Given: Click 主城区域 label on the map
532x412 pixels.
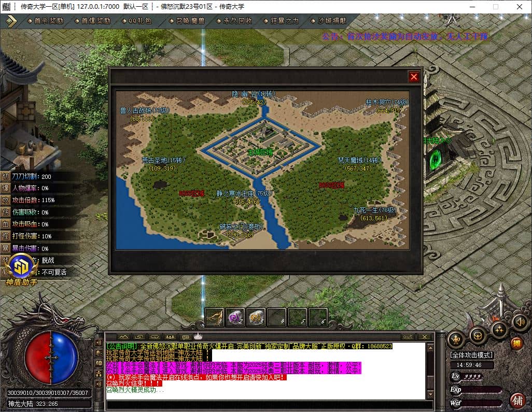Looking at the screenshot, I should click(260, 152).
